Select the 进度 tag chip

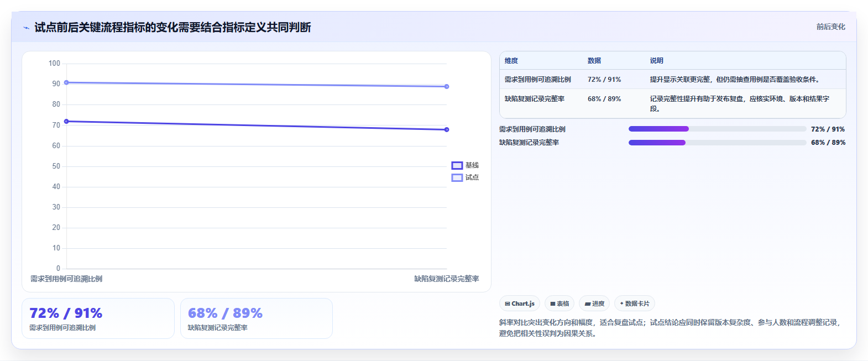(594, 304)
